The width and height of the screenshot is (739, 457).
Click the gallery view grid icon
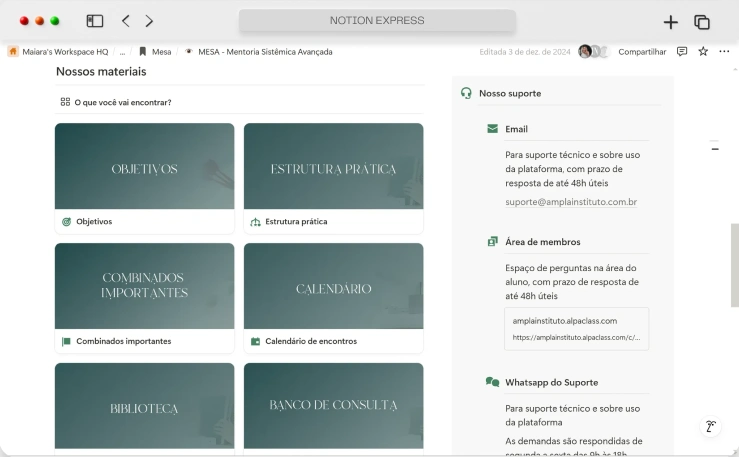coord(65,102)
